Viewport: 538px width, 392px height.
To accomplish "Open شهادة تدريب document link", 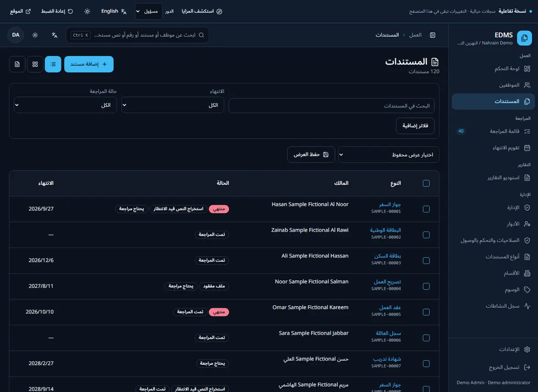I will point(387,359).
